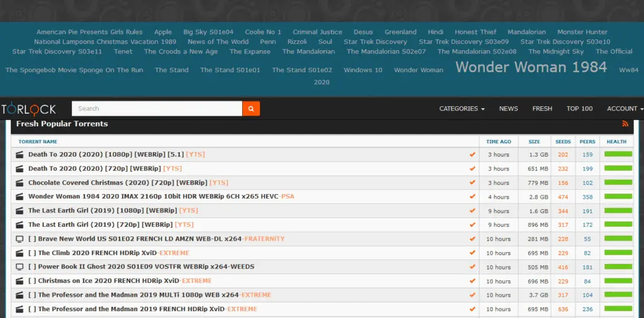Viewport: 644px width, 318px height.
Task: Click TV icon beside Brave New World
Action: [x=19, y=239]
